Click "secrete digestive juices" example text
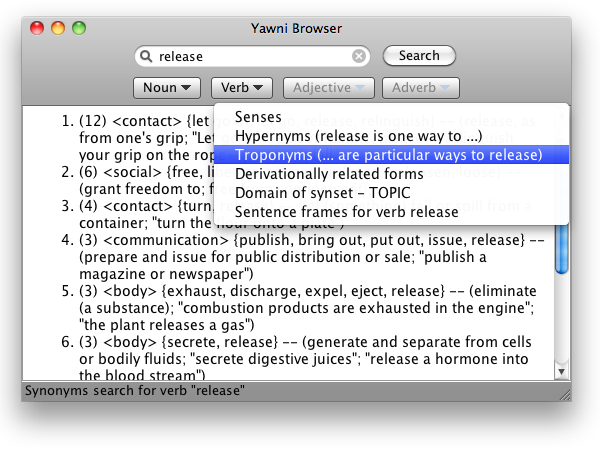The width and height of the screenshot is (600, 450). pyautogui.click(x=275, y=359)
